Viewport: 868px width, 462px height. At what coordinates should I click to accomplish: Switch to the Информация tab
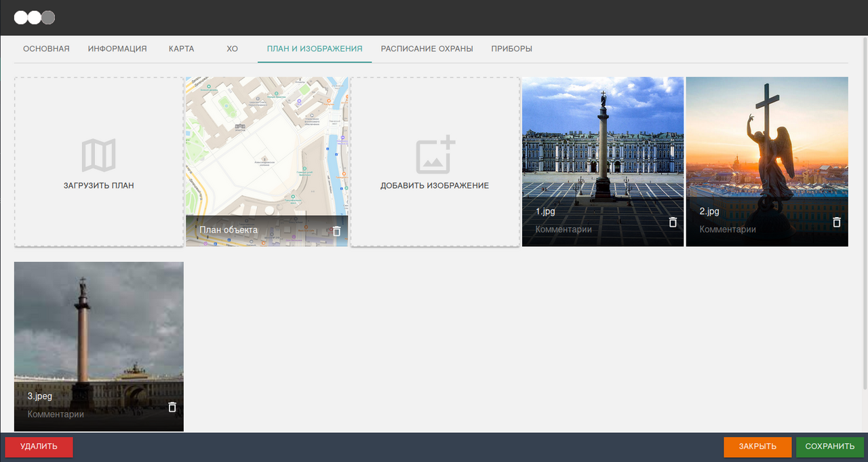117,49
